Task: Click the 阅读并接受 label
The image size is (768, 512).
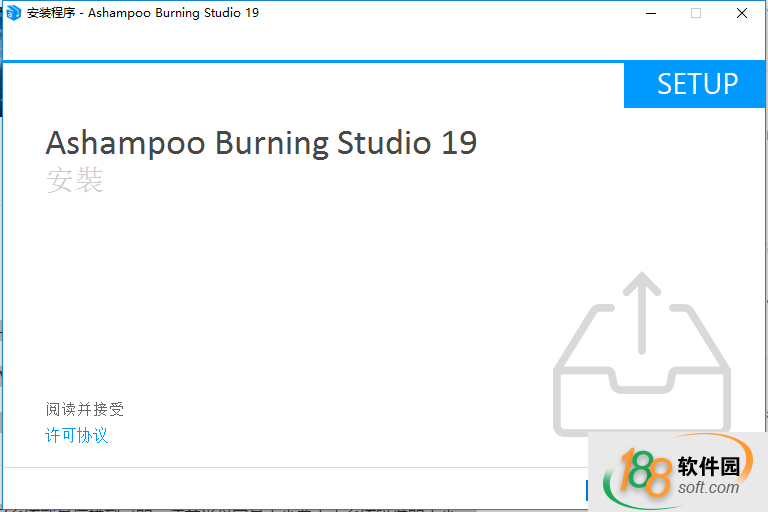Action: [85, 409]
